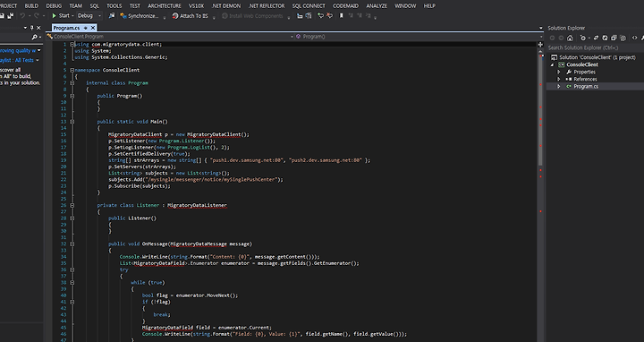
Task: Collapse the private class Listener block
Action: [x=72, y=205]
